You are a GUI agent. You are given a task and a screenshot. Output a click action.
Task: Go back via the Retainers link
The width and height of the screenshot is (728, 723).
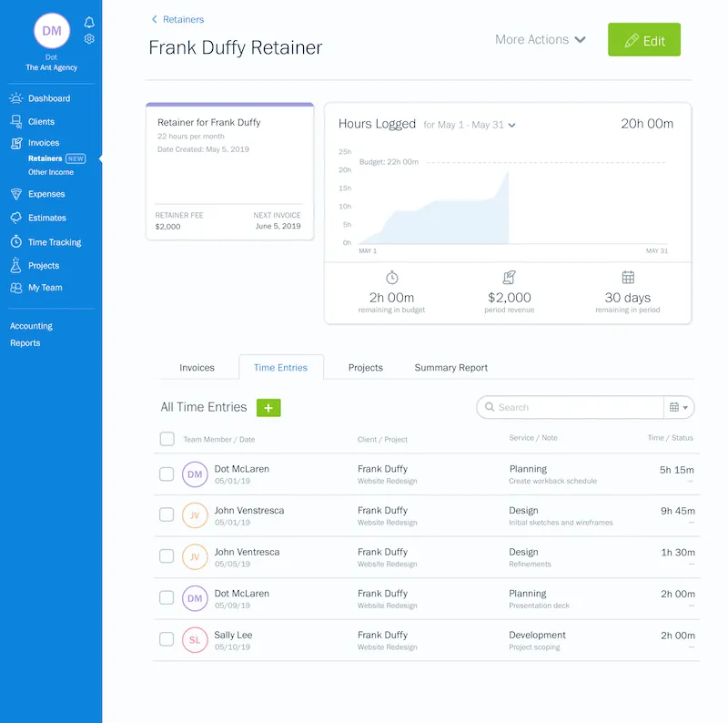(x=182, y=19)
